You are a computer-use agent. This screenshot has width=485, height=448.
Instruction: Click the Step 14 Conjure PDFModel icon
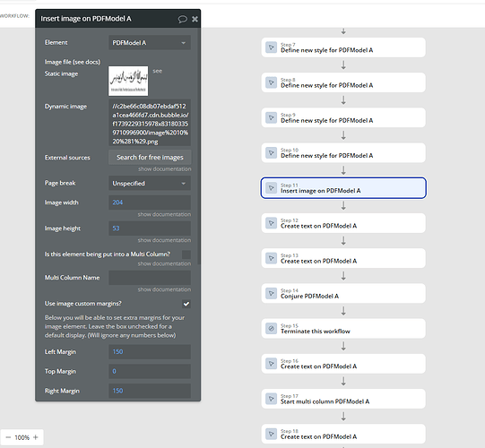click(272, 293)
